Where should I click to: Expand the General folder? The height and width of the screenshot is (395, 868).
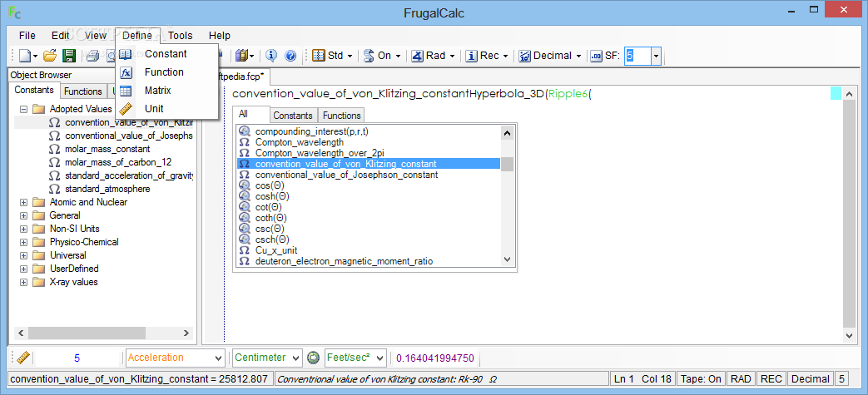coord(24,215)
